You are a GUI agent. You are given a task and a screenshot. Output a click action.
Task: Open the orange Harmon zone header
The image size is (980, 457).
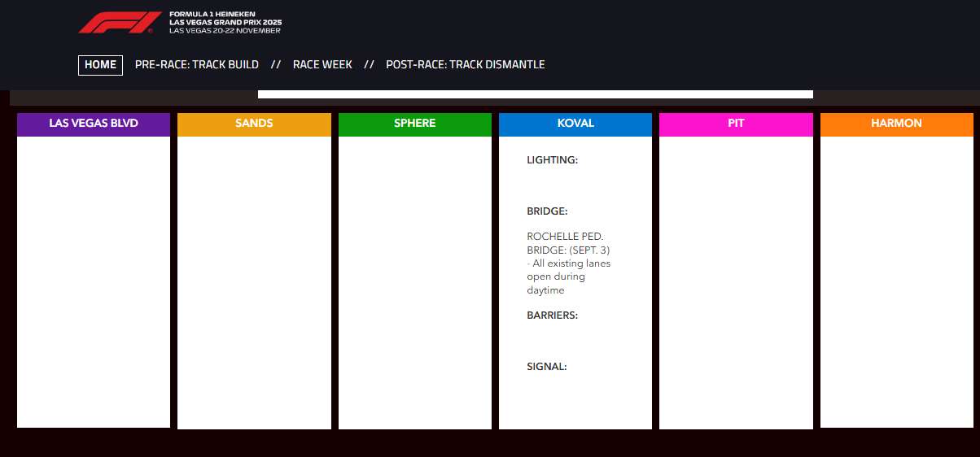[896, 124]
